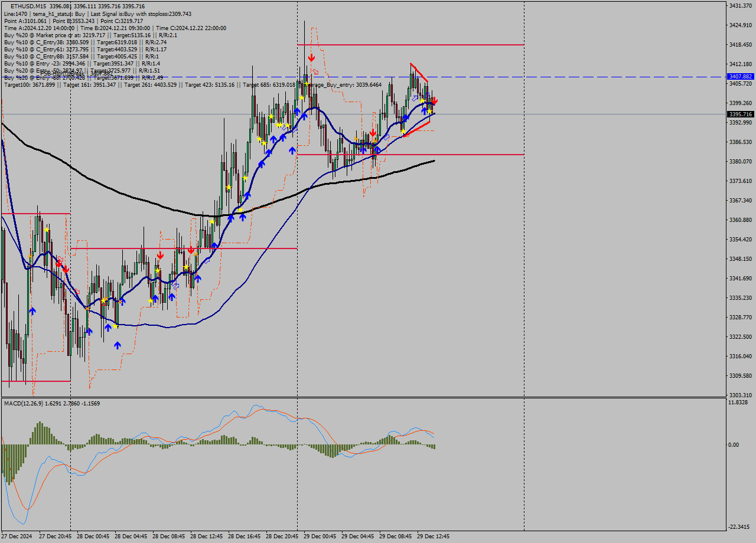Click the 3418.450 price axis value
The image size is (756, 543).
[740, 44]
